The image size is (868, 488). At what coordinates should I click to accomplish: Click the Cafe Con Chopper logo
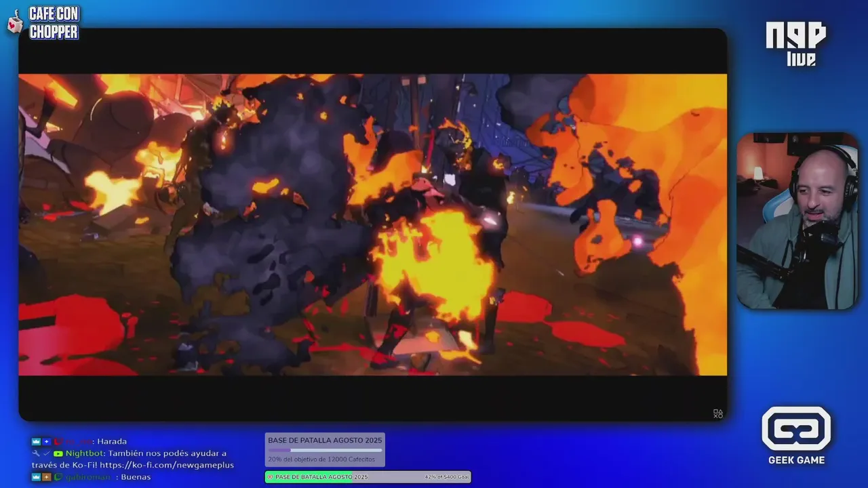[43, 22]
